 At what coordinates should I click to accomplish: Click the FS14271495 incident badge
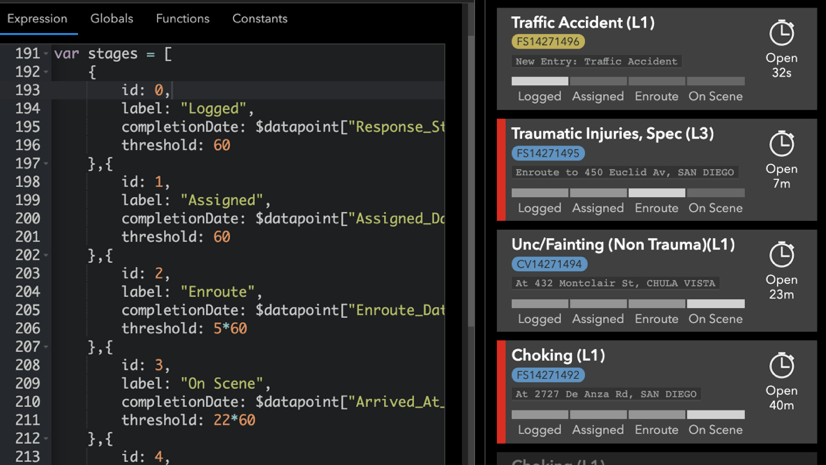coord(548,153)
